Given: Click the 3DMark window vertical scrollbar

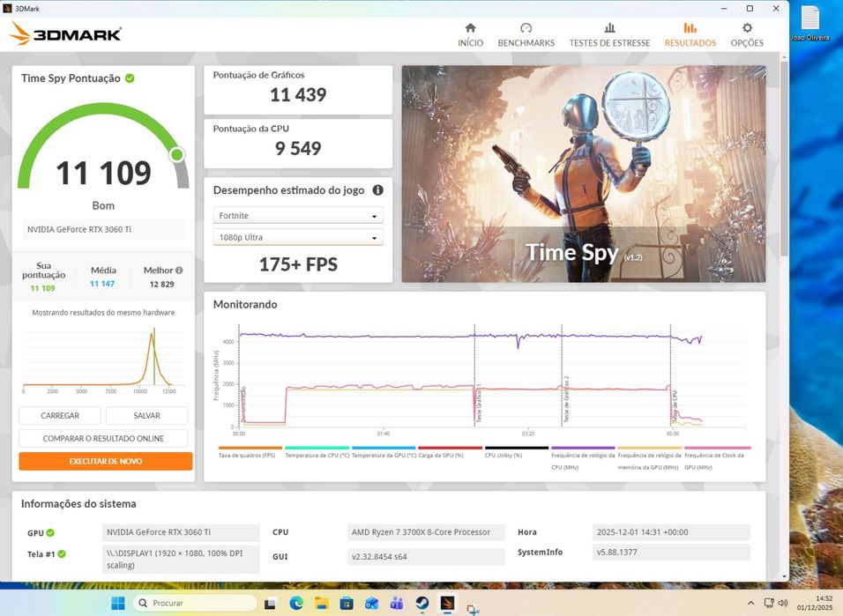Looking at the screenshot, I should [x=785, y=159].
